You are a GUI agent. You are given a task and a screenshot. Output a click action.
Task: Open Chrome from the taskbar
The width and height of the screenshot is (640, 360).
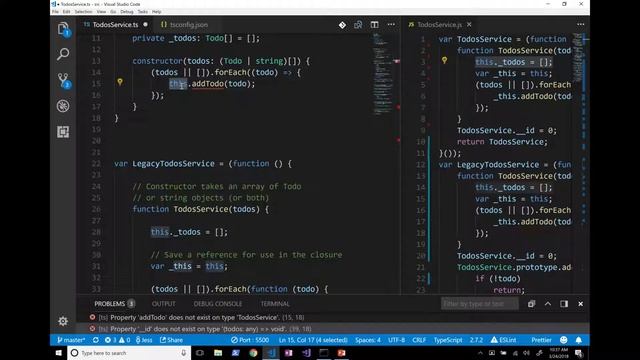[x=253, y=353]
